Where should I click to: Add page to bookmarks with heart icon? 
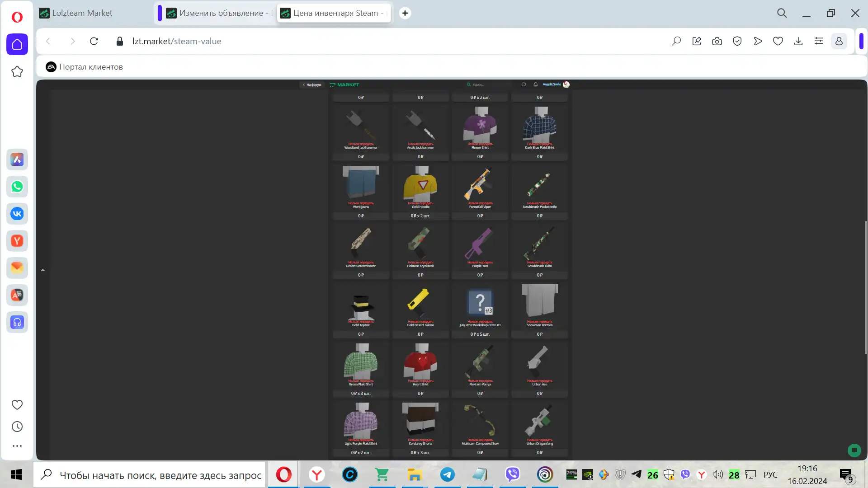point(778,41)
